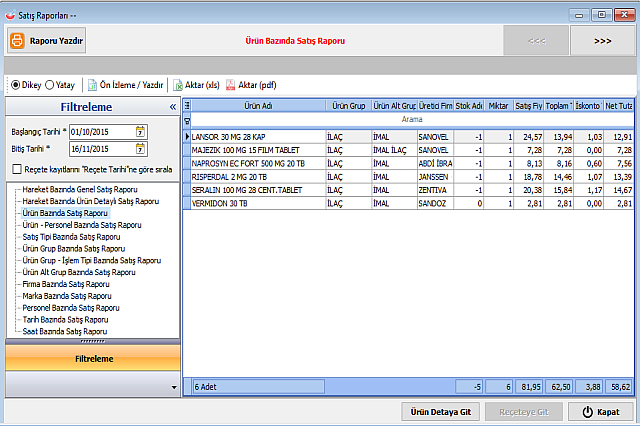The image size is (640, 426).
Task: Click the grid column chooser icon
Action: [188, 105]
